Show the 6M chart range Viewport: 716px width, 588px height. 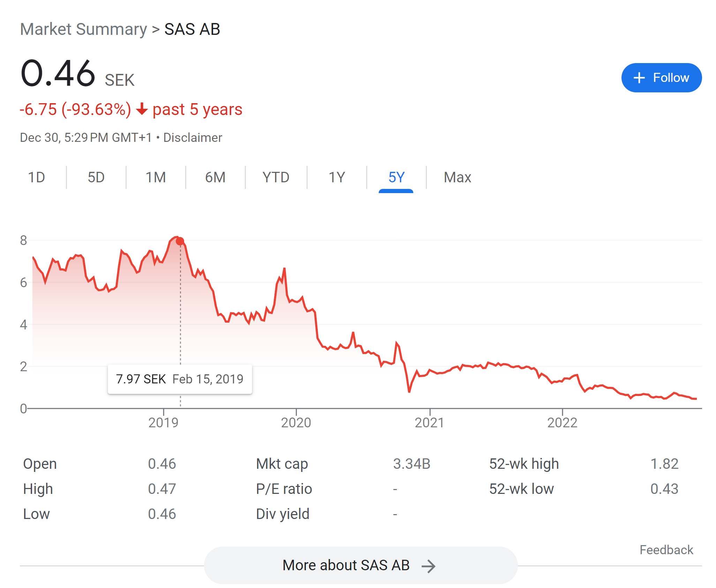[215, 177]
